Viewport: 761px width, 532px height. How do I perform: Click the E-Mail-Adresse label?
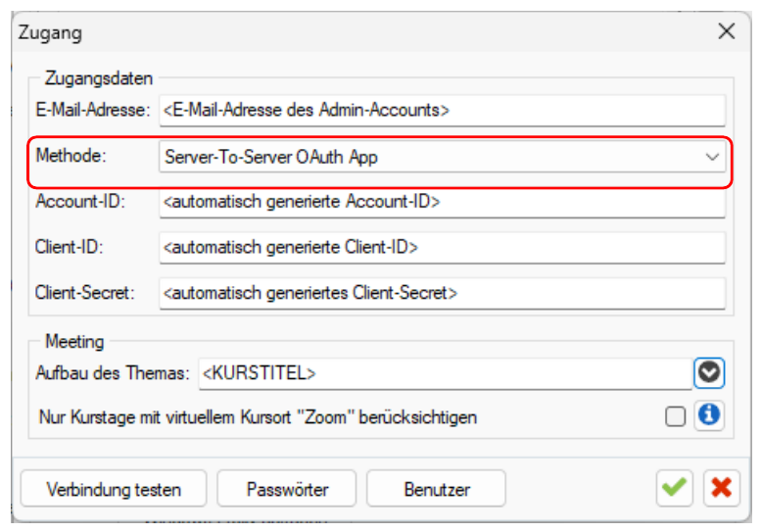point(93,110)
